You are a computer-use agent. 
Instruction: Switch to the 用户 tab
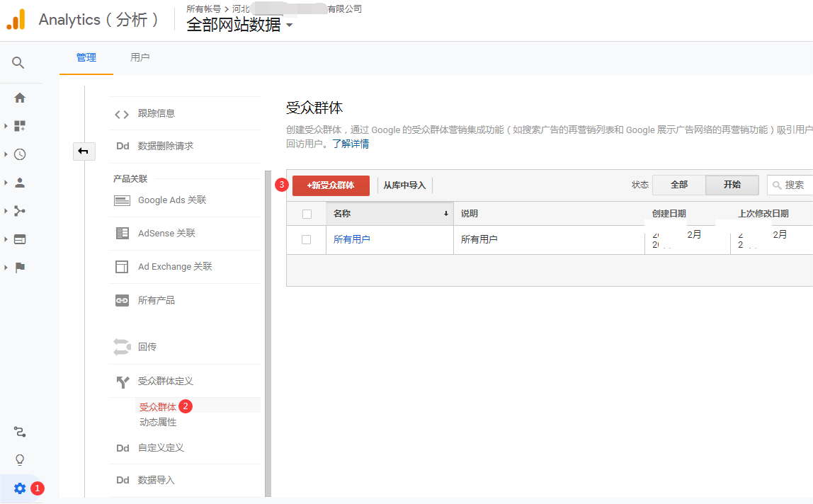tap(140, 57)
